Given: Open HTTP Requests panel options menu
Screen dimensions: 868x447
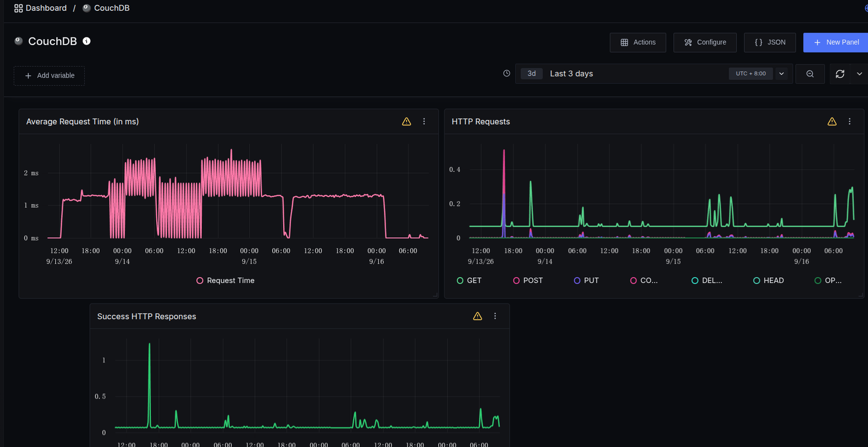Looking at the screenshot, I should pyautogui.click(x=850, y=122).
